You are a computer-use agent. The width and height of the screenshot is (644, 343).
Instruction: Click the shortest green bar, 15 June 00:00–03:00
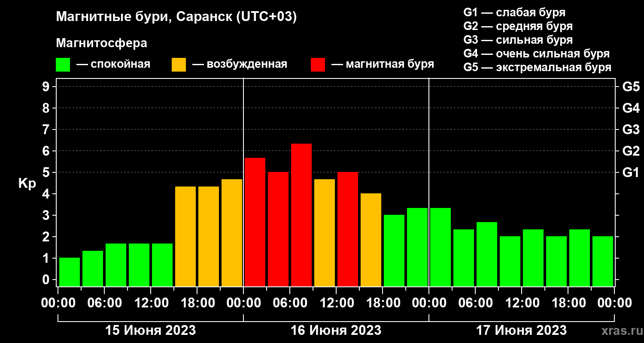[x=70, y=272]
